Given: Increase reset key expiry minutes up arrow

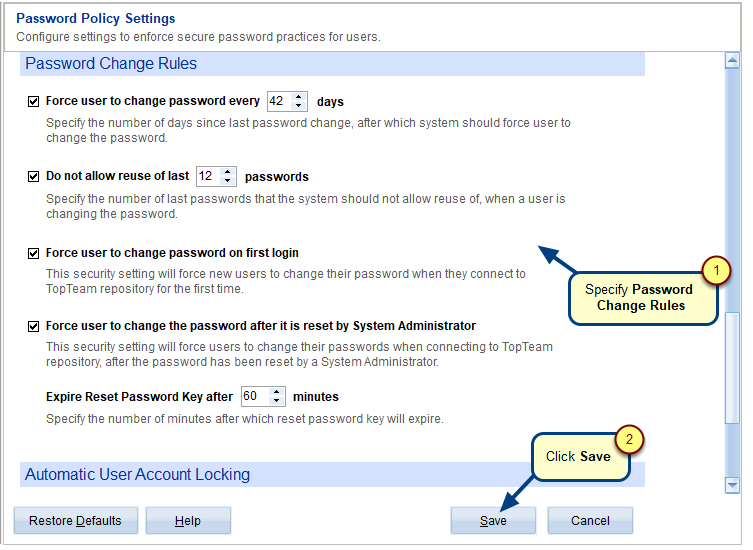Looking at the screenshot, I should (x=277, y=391).
